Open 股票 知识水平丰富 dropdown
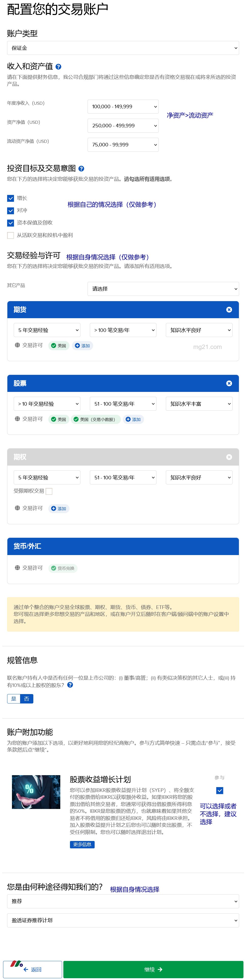246x980 pixels. tap(199, 404)
